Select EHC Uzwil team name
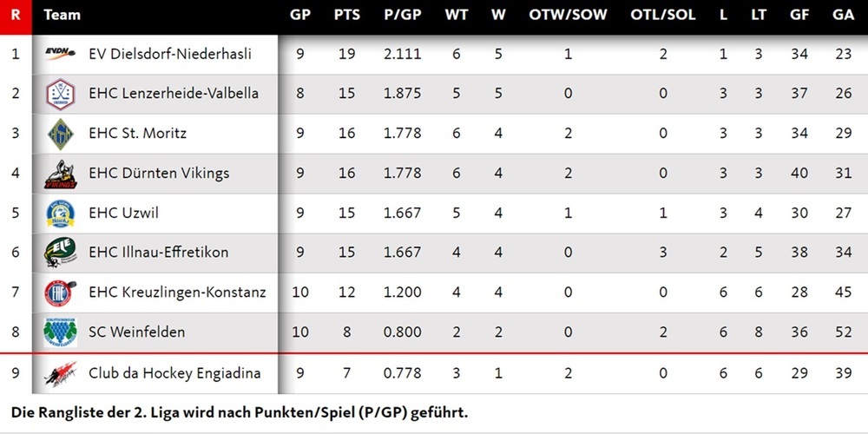868x434 pixels. pos(123,214)
